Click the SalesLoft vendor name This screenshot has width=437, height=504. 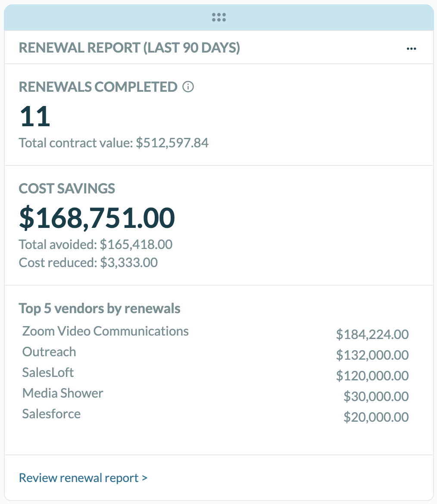tap(48, 373)
